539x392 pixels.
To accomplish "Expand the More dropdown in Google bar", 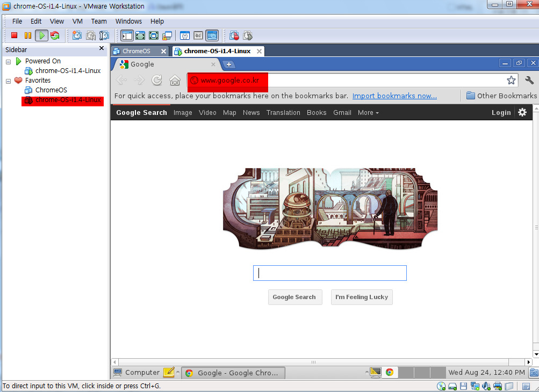I will coord(368,113).
